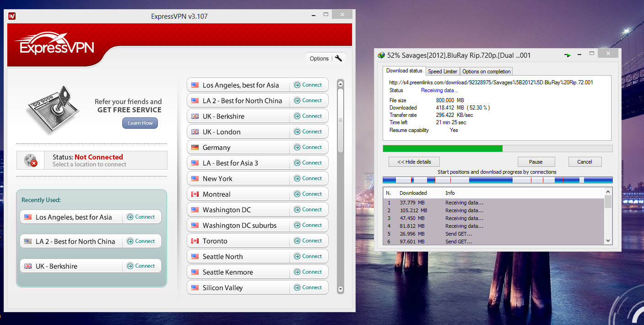Click the ExpressVPN title bar icon
The width and height of the screenshot is (644, 325).
coord(12,16)
